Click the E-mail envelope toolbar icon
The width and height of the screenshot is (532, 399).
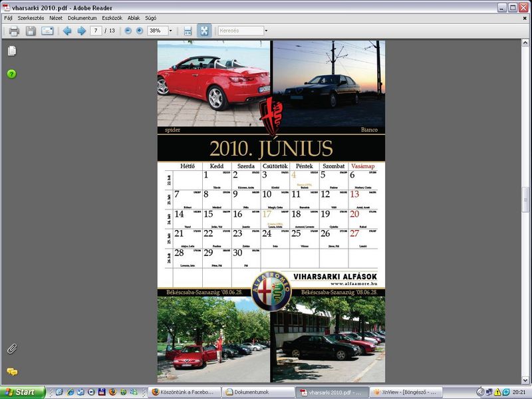47,31
